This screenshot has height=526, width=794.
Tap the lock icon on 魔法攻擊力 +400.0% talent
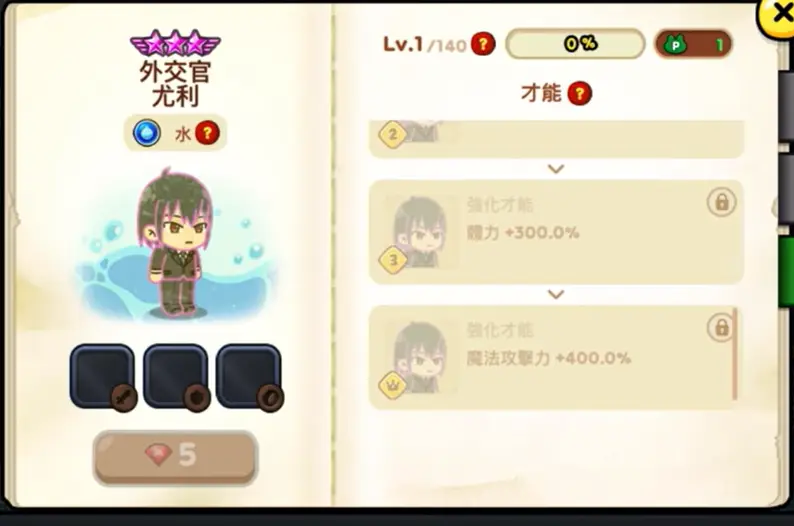click(x=721, y=328)
